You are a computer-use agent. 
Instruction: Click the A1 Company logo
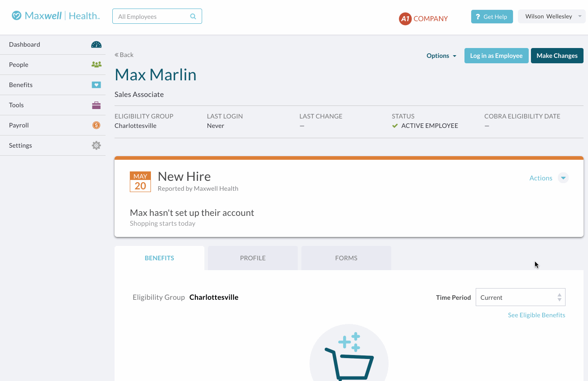[423, 18]
